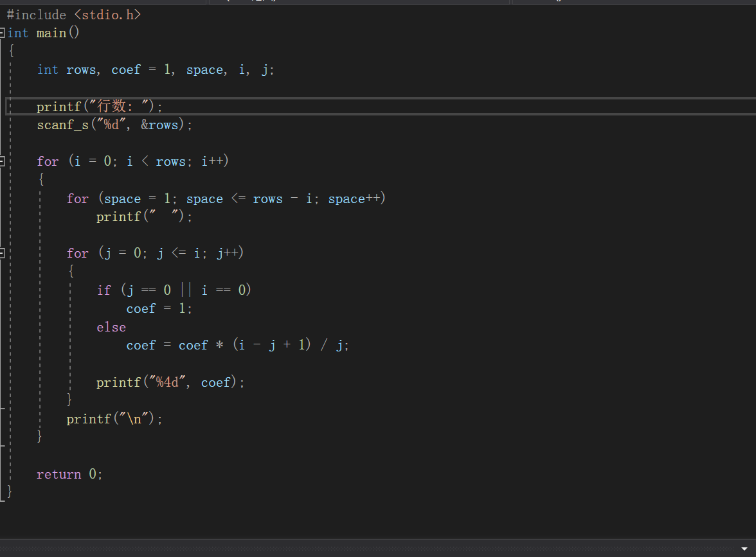Screen dimensions: 756x557
Task: Click the printf("%4d", coef) statement
Action: click(170, 382)
